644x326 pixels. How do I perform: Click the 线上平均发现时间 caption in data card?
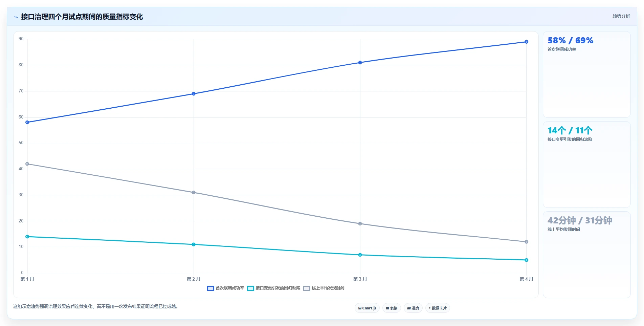point(564,230)
